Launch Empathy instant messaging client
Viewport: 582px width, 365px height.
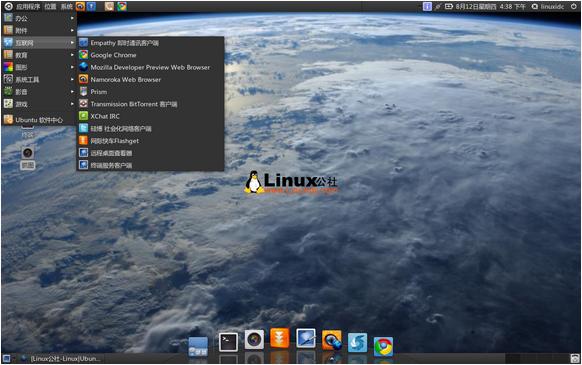click(150, 43)
